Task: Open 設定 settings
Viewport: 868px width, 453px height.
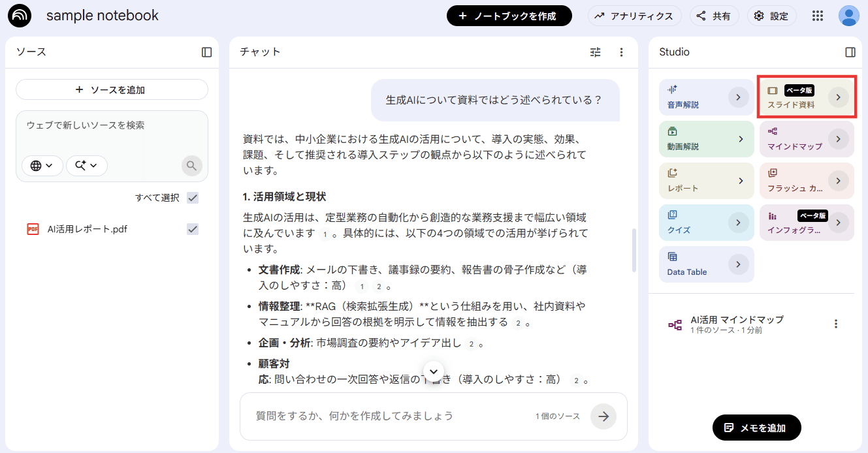Action: click(771, 16)
